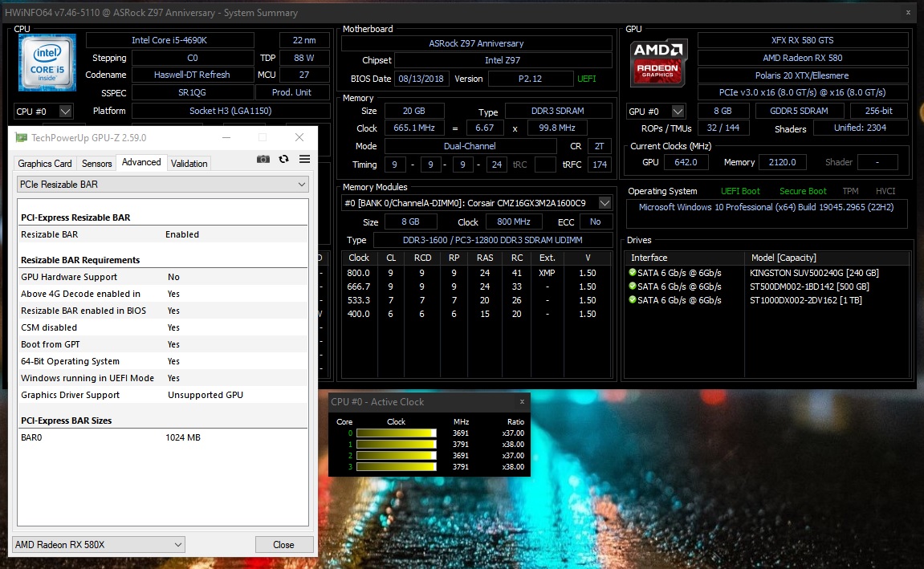Click the Core 1 clock bar
924x569 pixels.
tap(396, 444)
